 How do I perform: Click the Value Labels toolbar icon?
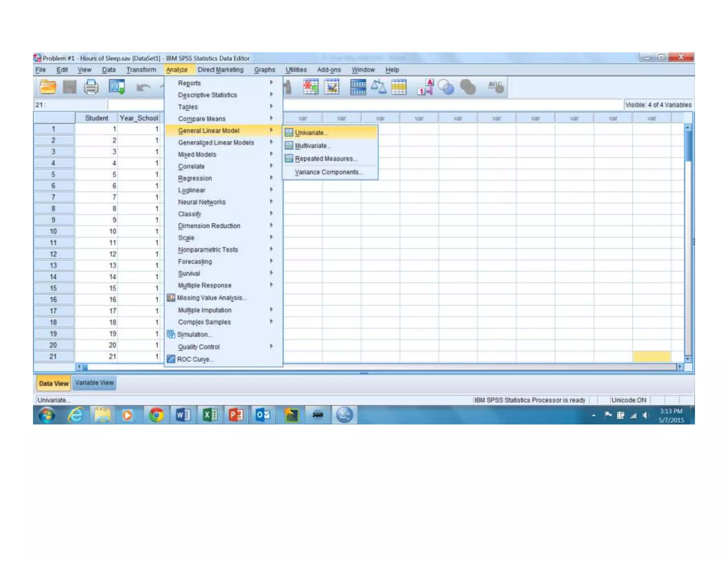pos(425,87)
